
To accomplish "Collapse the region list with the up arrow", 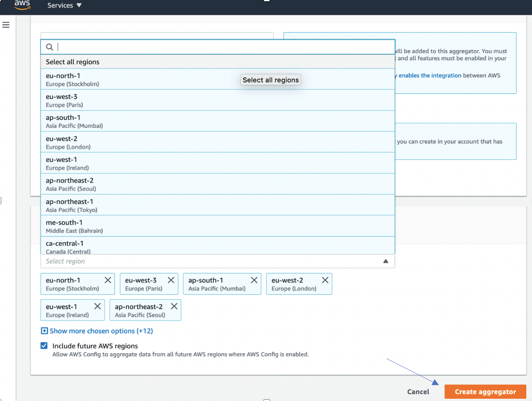I will [x=385, y=261].
